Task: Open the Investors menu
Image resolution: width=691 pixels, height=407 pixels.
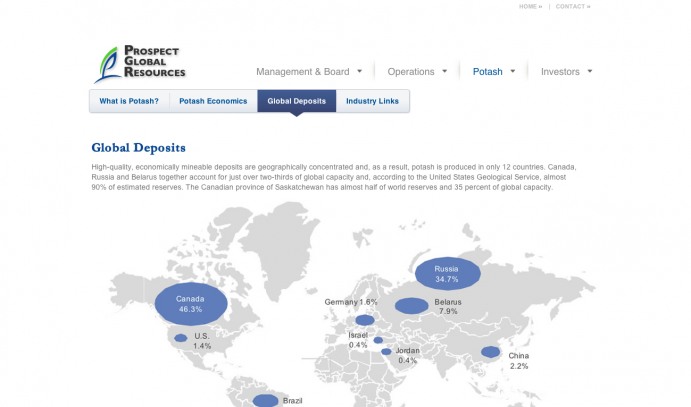Action: coord(560,72)
